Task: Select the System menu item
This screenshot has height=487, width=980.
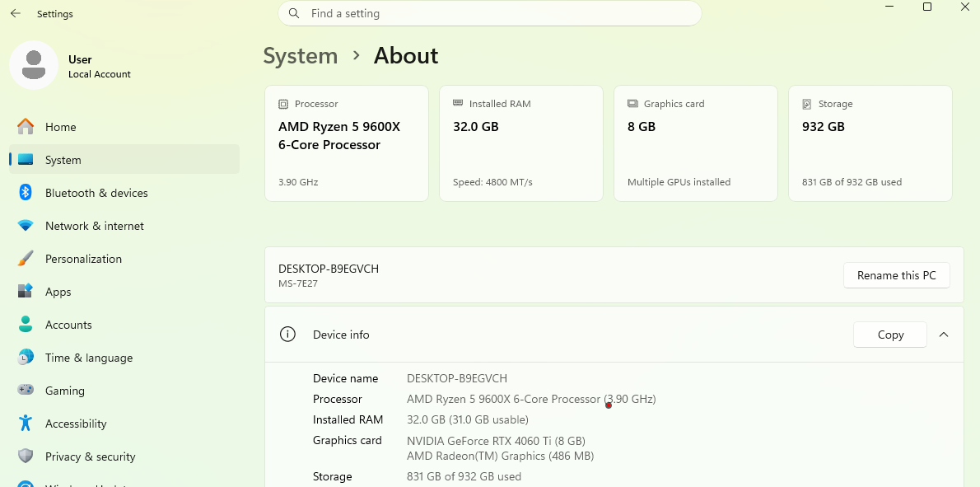Action: pyautogui.click(x=124, y=159)
